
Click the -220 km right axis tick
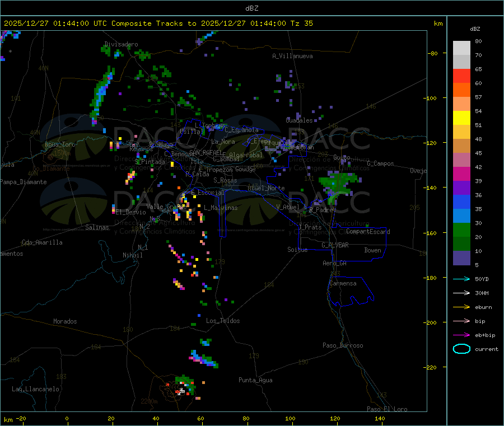pos(432,367)
